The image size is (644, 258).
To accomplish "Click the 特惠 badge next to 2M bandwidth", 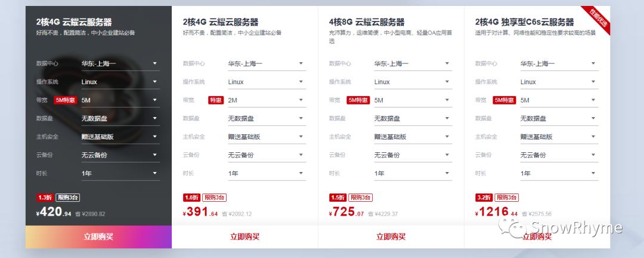I will (216, 100).
